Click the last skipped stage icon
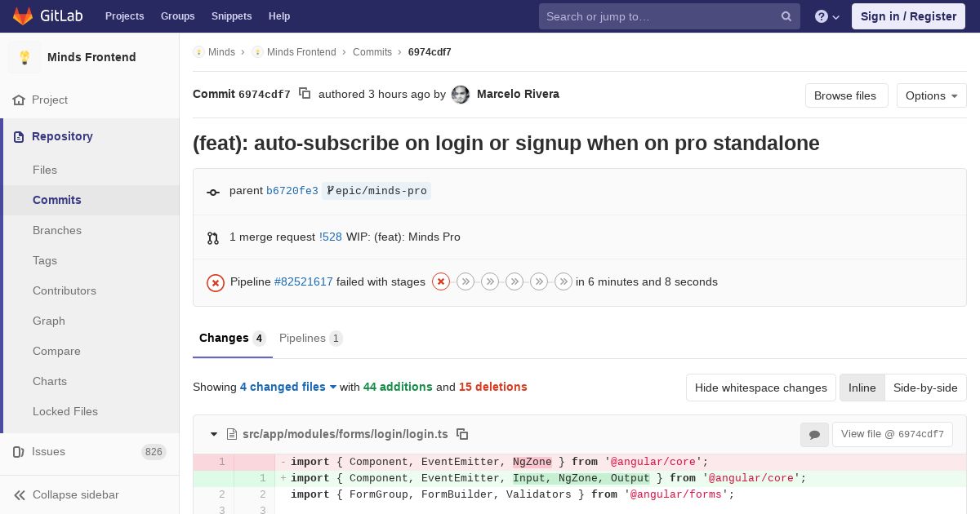Image resolution: width=980 pixels, height=514 pixels. point(563,281)
